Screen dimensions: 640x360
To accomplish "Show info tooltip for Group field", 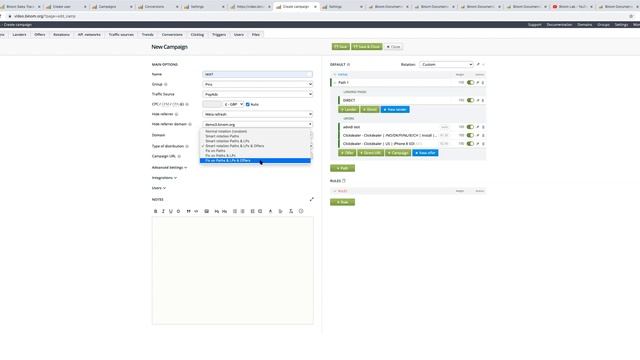I will [x=166, y=84].
